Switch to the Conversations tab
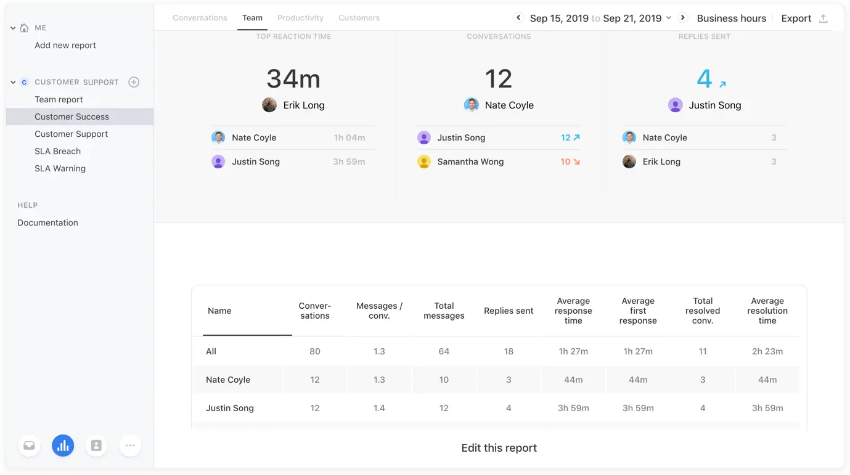Image resolution: width=850 pixels, height=475 pixels. pyautogui.click(x=200, y=18)
